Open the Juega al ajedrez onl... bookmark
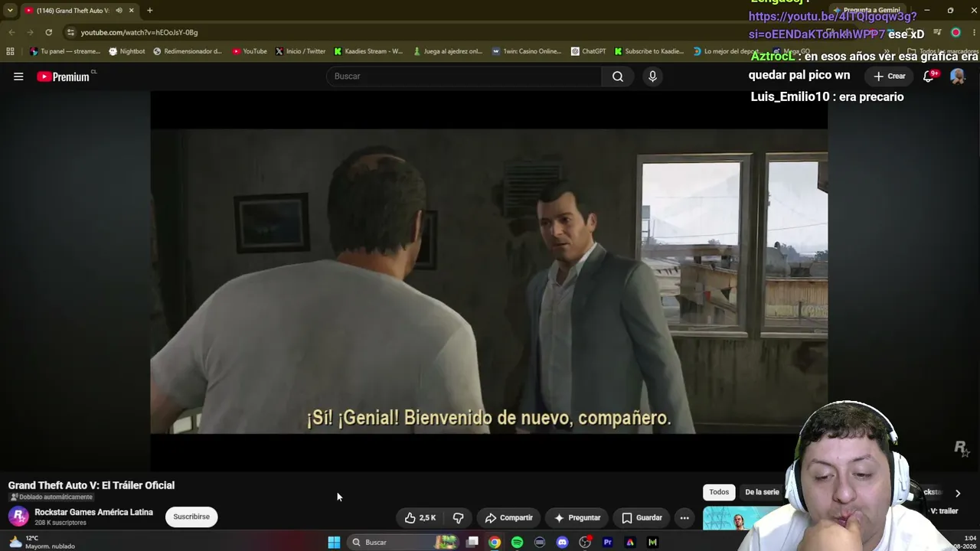Screen dimensions: 980x551 pyautogui.click(x=448, y=51)
